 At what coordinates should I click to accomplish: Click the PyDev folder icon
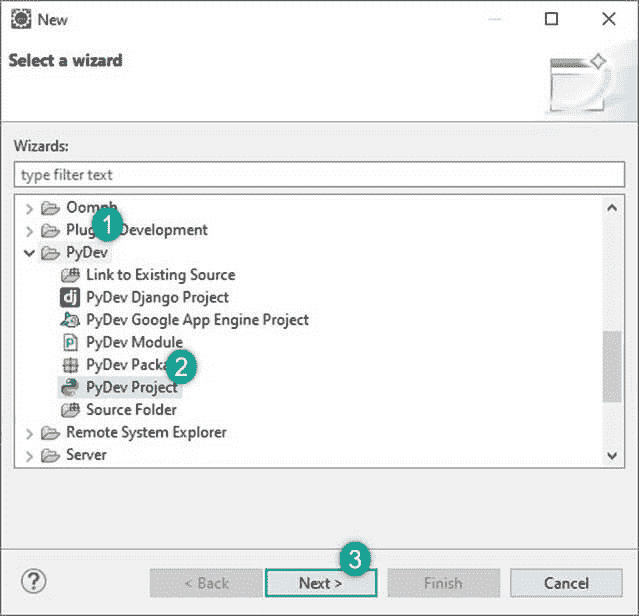51,253
